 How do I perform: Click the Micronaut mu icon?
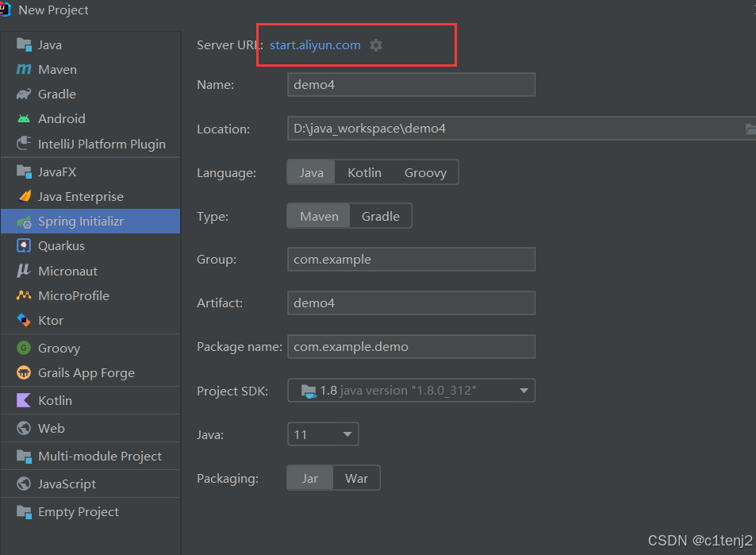point(24,270)
